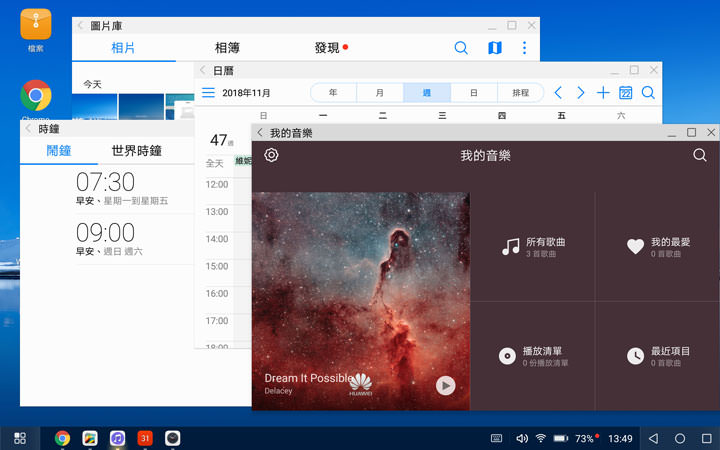720x450 pixels.
Task: Maximize the Music window
Action: click(692, 133)
